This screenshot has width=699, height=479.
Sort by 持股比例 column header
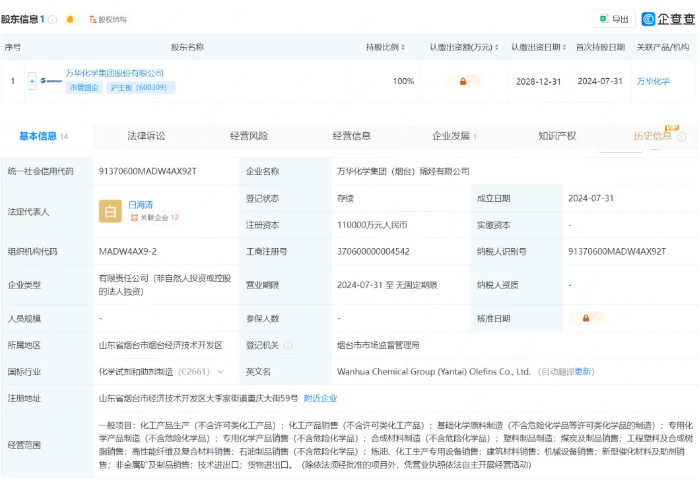click(x=385, y=47)
